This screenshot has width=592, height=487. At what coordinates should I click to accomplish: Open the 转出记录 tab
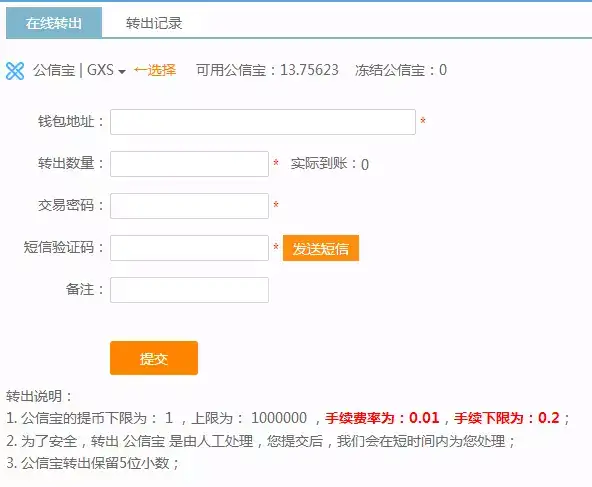click(154, 23)
